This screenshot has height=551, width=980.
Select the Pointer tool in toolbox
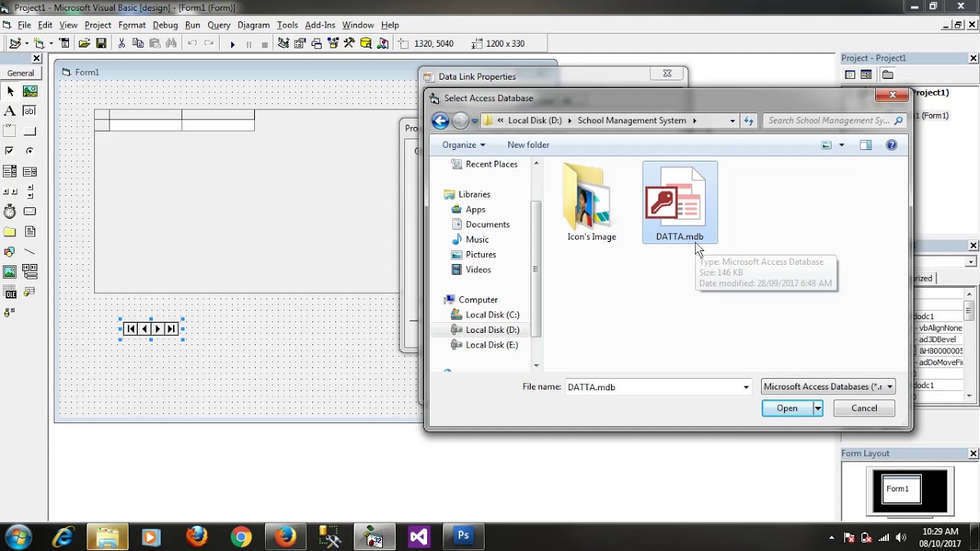tap(10, 91)
